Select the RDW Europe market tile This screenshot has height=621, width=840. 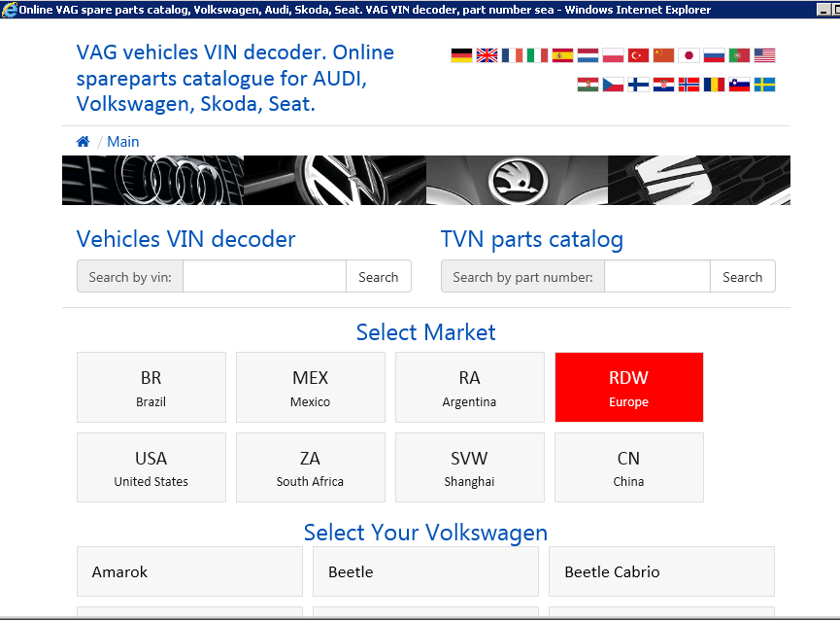click(629, 387)
